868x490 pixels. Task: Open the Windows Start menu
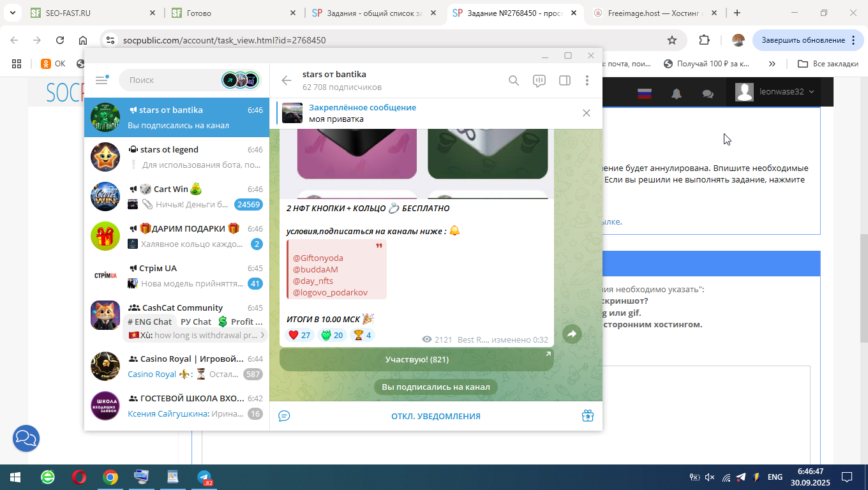(15, 477)
